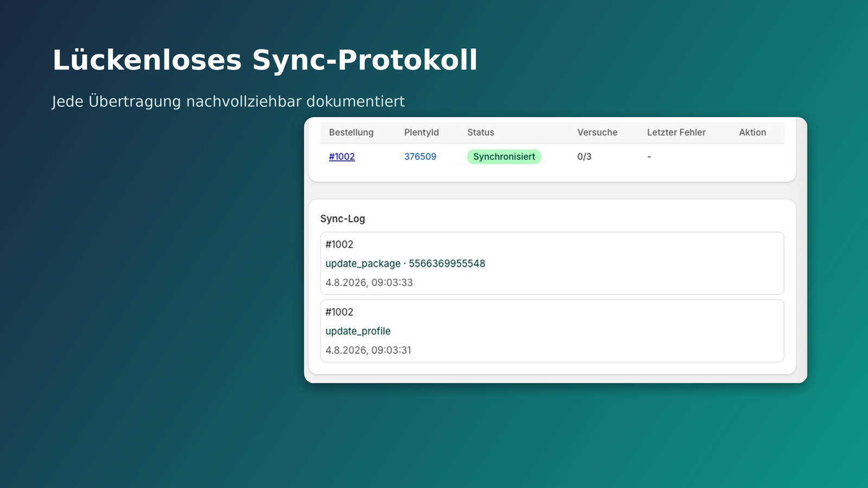Click the Synchronisiert status badge
This screenshot has width=868, height=488.
tap(504, 157)
